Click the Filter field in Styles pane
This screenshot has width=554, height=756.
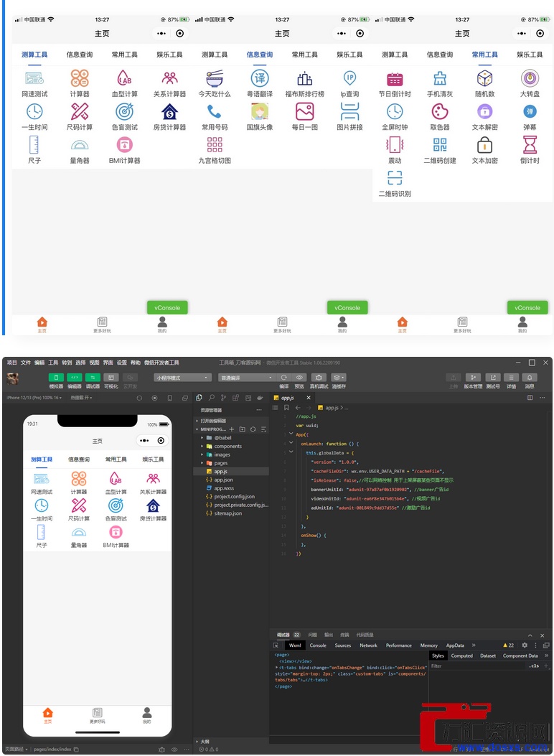[x=474, y=666]
